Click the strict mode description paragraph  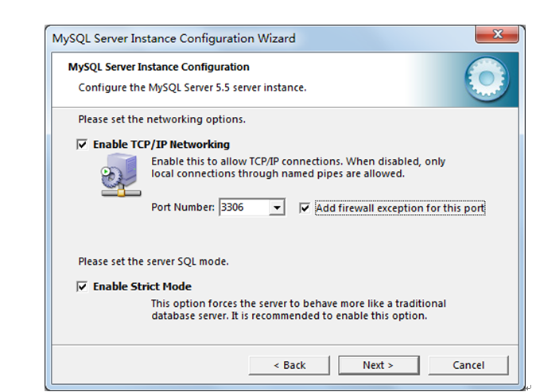(299, 309)
